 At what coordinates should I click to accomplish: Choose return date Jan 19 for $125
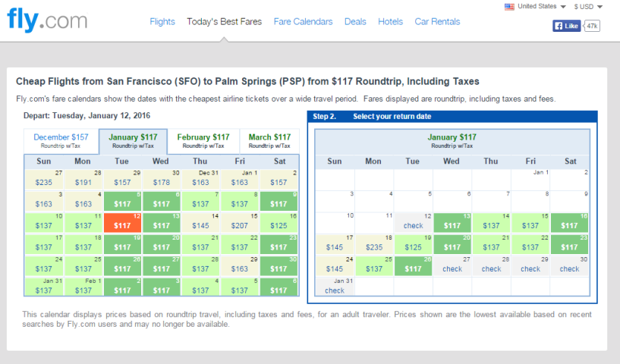pyautogui.click(x=413, y=244)
